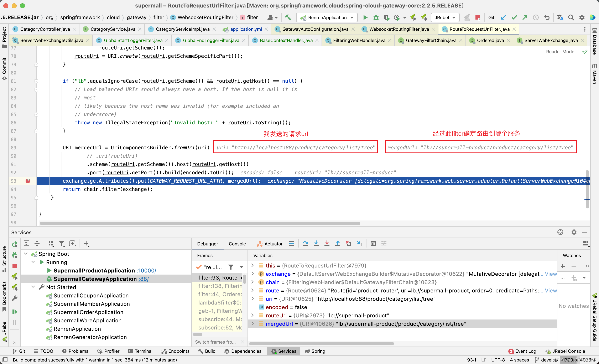Image resolution: width=599 pixels, height=364 pixels.
Task: Click Run to Cursor icon
Action: click(360, 243)
